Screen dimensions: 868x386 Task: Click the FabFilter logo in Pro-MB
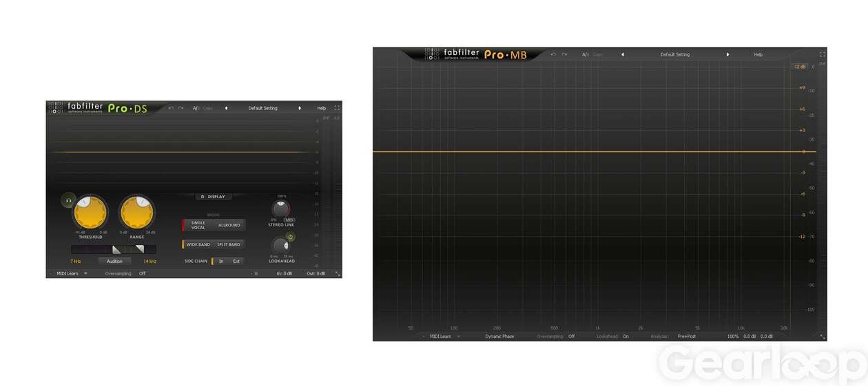tap(452, 54)
